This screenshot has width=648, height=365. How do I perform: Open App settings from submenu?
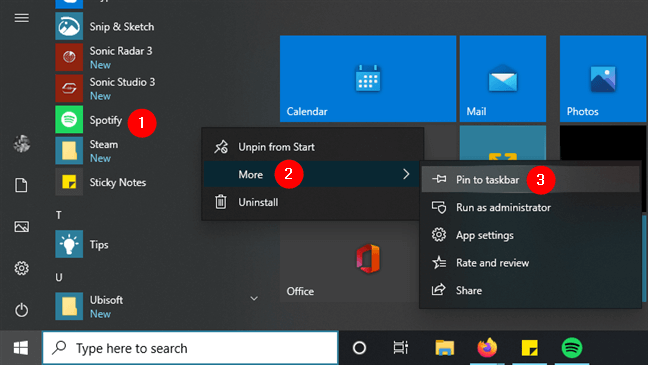tap(530, 235)
